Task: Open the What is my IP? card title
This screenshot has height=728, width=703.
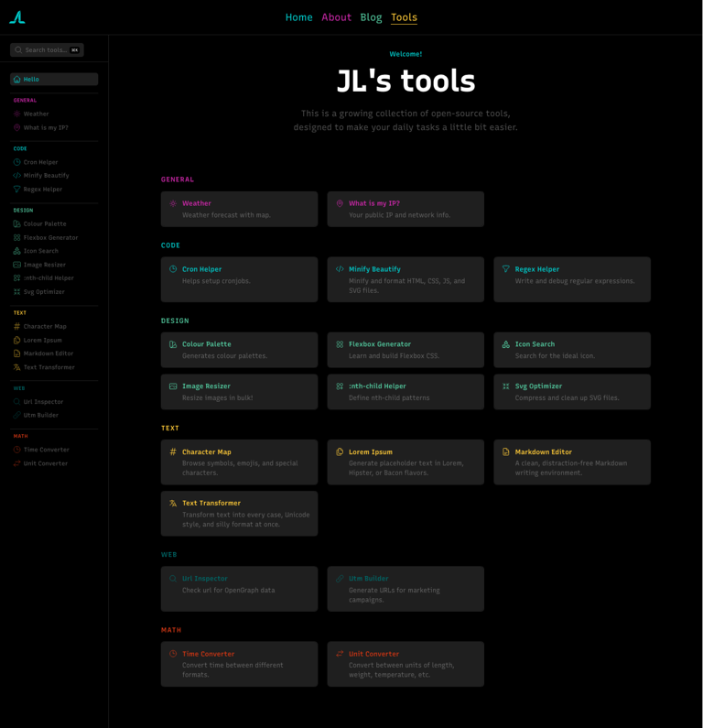Action: coord(374,203)
